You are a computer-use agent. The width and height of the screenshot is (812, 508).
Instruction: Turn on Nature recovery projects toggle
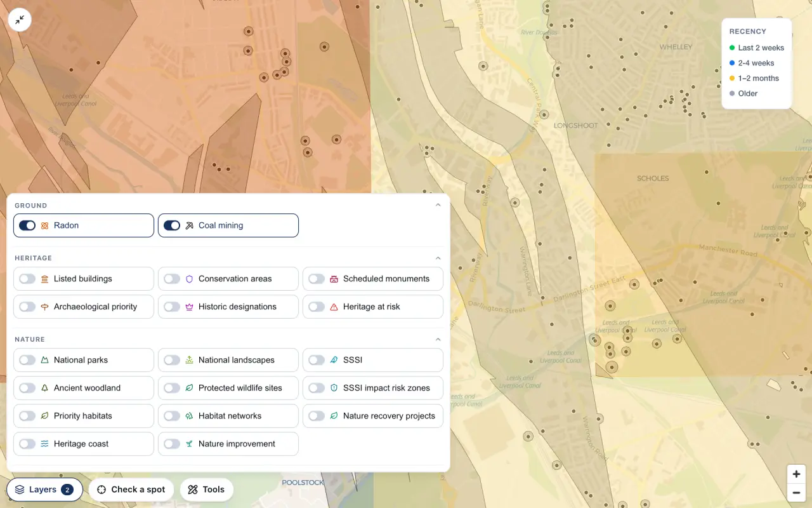point(317,416)
